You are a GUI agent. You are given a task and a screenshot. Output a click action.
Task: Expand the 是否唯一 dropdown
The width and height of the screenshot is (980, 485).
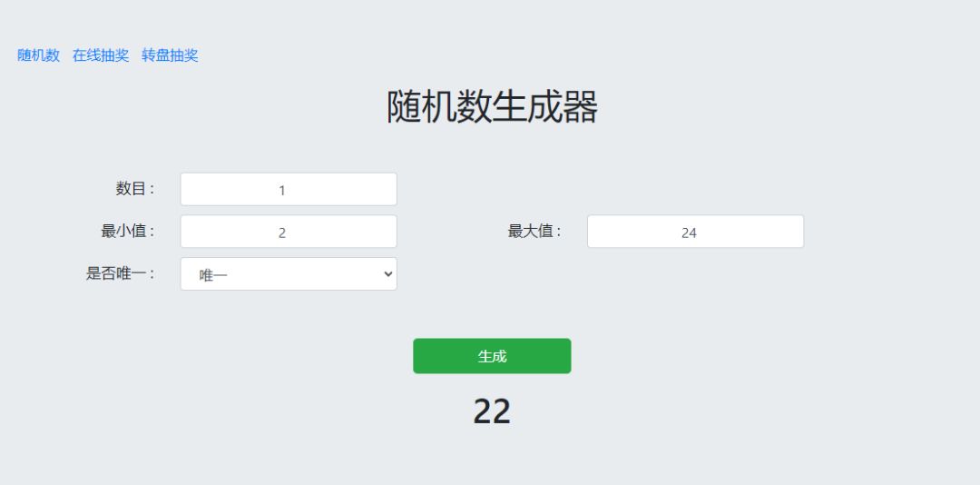[x=289, y=274]
